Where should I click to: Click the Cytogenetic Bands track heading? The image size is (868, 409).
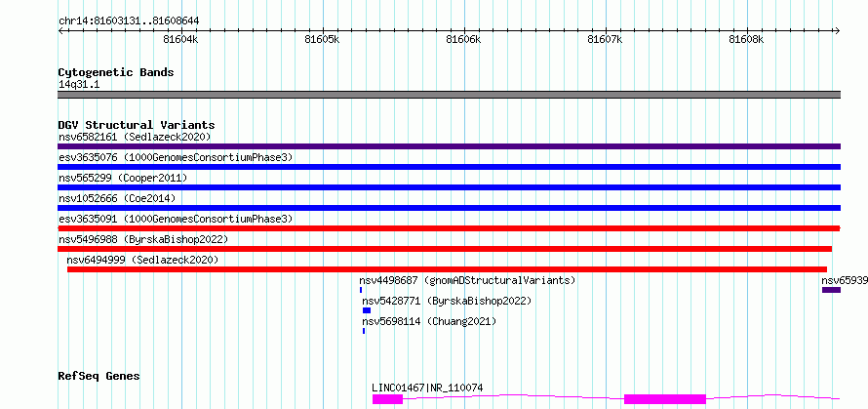116,72
